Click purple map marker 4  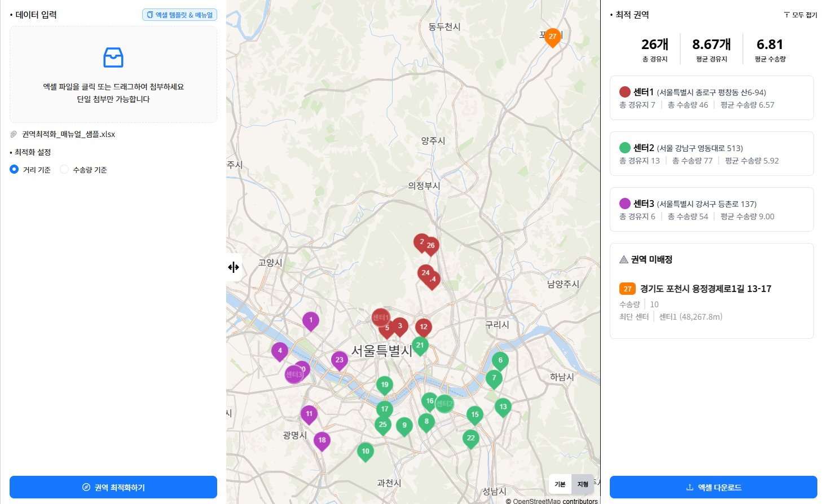coord(280,352)
